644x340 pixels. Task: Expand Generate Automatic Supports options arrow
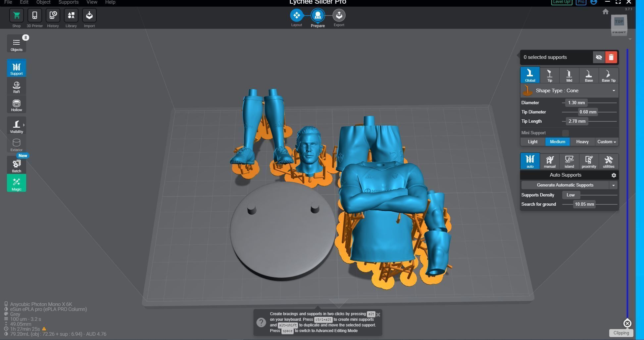coord(613,185)
